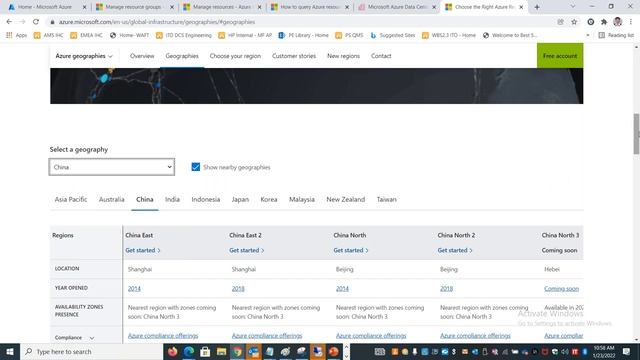Image resolution: width=640 pixels, height=360 pixels.
Task: Open Outlook from the taskbar
Action: coord(253,351)
